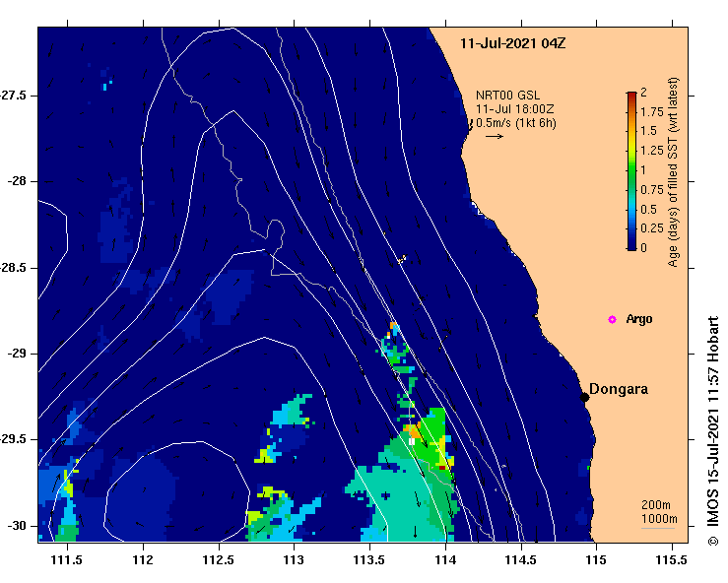Image resolution: width=728 pixels, height=583 pixels.
Task: Click the SST age color bar
Action: point(631,171)
